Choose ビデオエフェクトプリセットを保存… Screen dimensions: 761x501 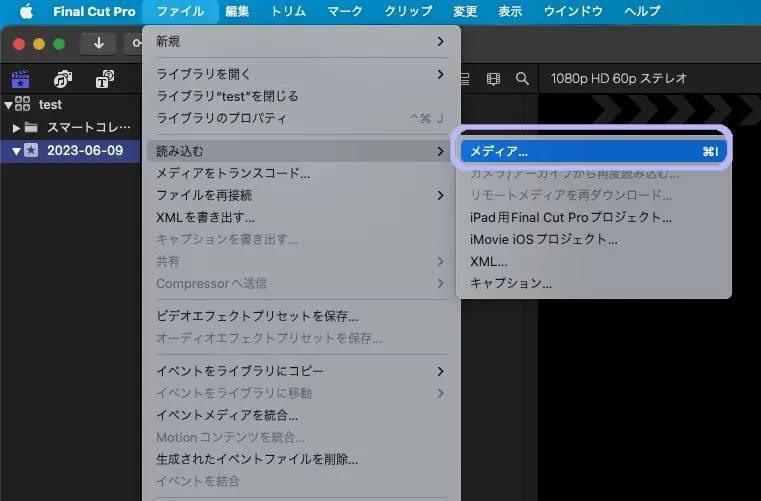coord(301,316)
